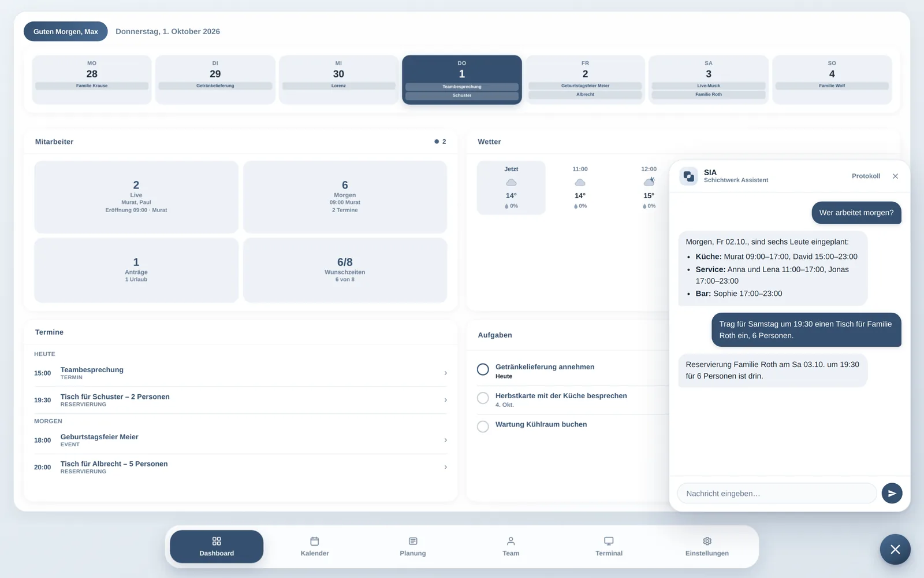Mark Getränkelieferung annehmen task as done
Image resolution: width=924 pixels, height=578 pixels.
click(x=483, y=370)
